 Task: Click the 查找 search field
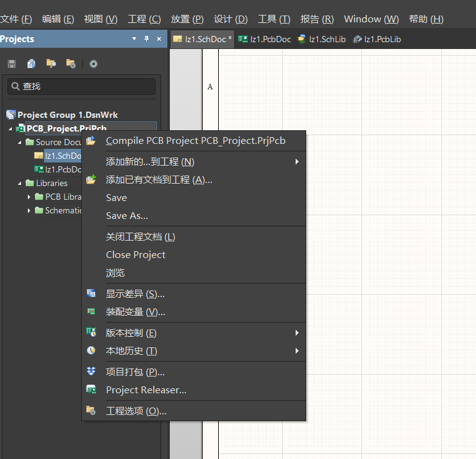point(81,86)
